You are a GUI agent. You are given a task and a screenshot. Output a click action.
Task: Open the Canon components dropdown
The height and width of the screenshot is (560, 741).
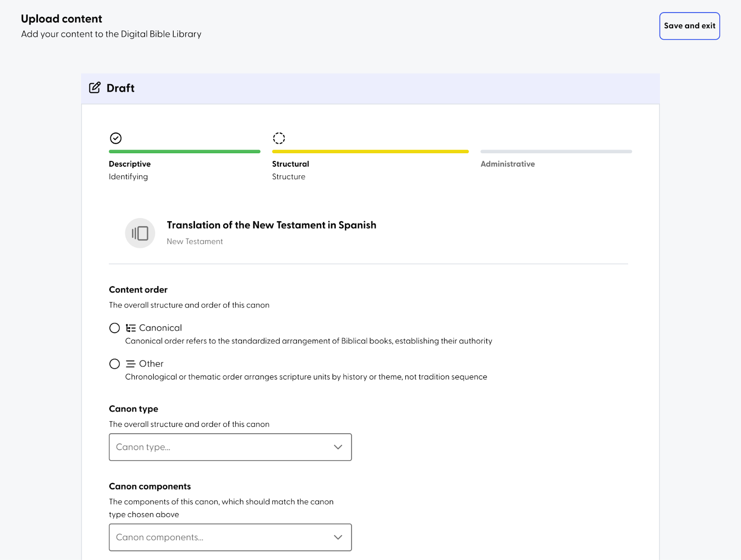(230, 537)
